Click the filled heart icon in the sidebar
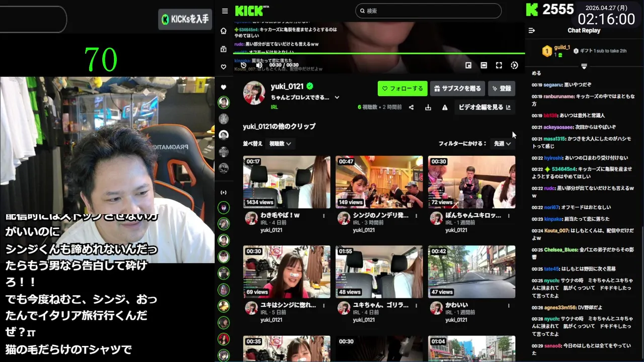 [x=223, y=87]
